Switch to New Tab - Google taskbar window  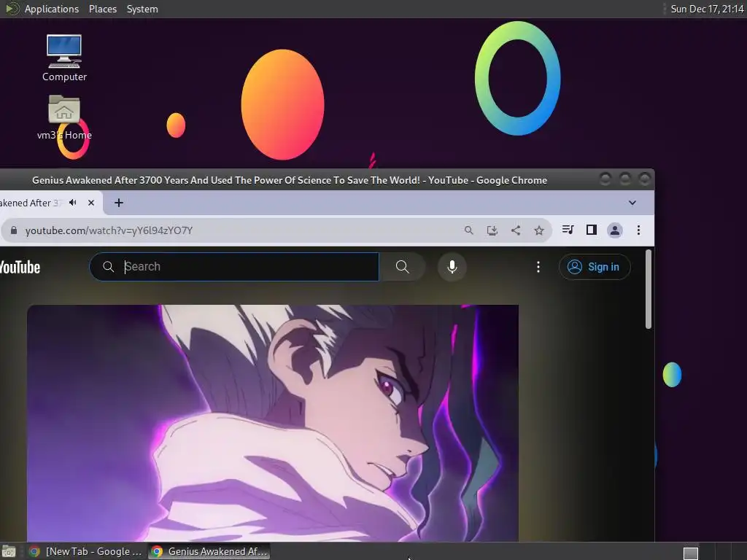(x=86, y=551)
